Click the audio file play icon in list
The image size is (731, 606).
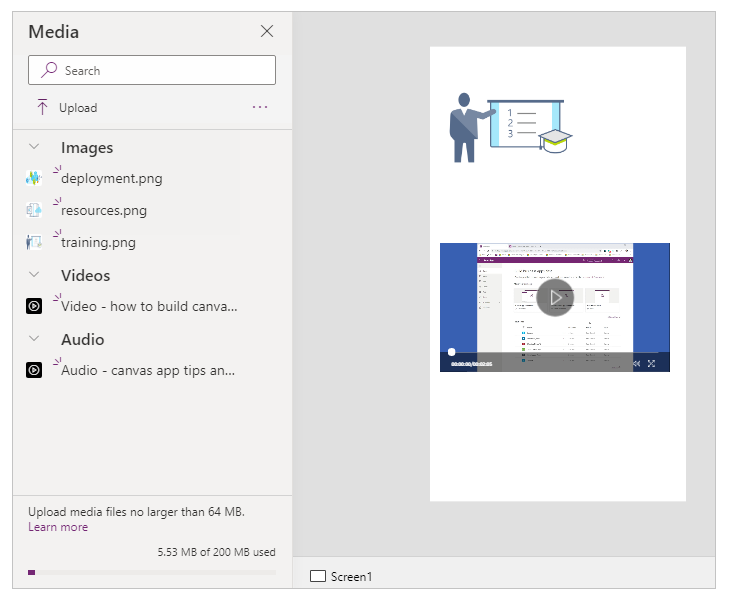tap(34, 370)
